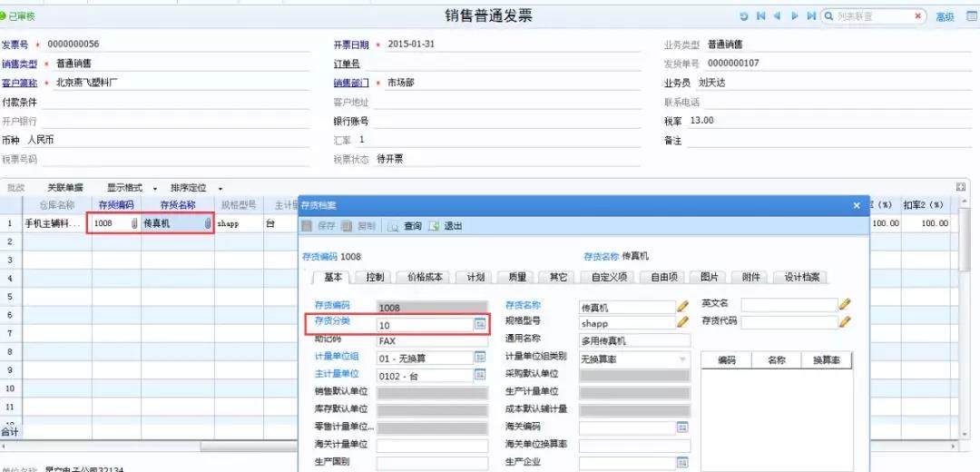Go to the next record arrow
This screenshot has height=472, width=980.
coord(795,16)
